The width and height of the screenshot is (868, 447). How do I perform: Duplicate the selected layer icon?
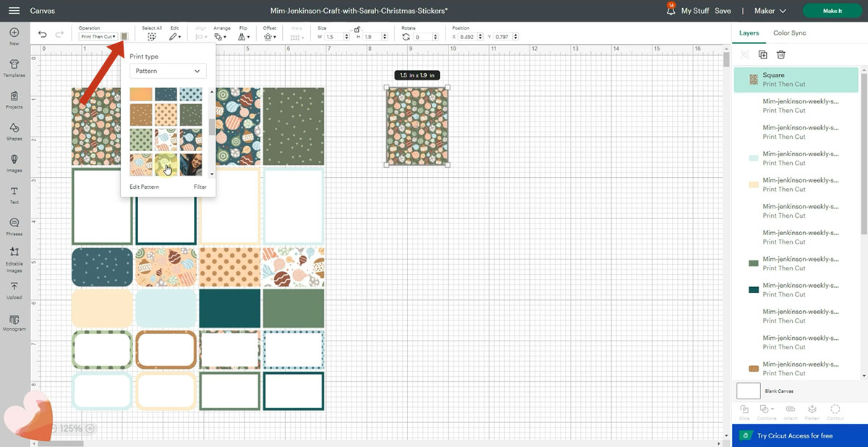tap(762, 54)
